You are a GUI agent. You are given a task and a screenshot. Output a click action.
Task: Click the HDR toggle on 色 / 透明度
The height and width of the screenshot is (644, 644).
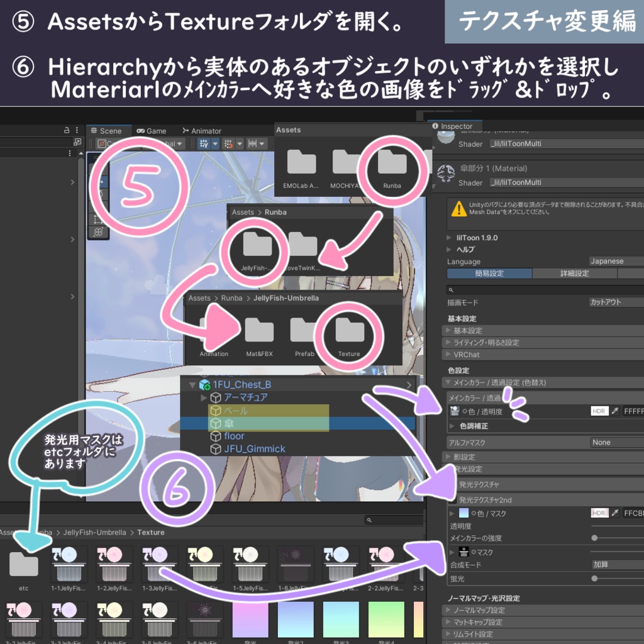[599, 411]
